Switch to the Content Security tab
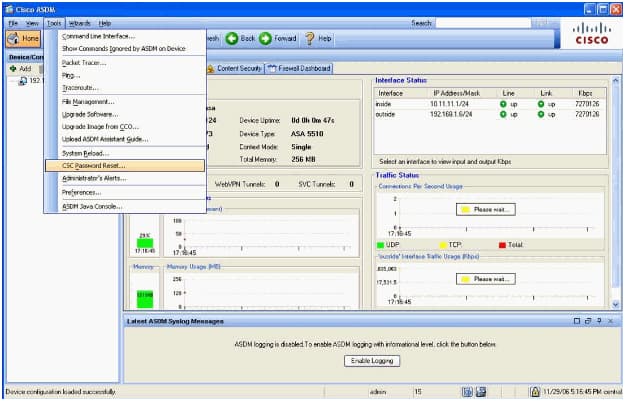This screenshot has width=625, height=401. tap(234, 69)
